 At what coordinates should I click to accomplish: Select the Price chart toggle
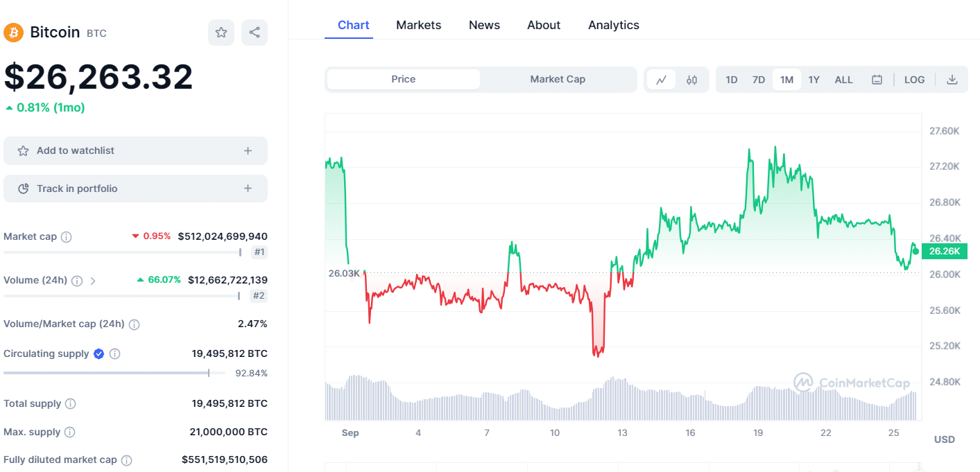pyautogui.click(x=404, y=80)
